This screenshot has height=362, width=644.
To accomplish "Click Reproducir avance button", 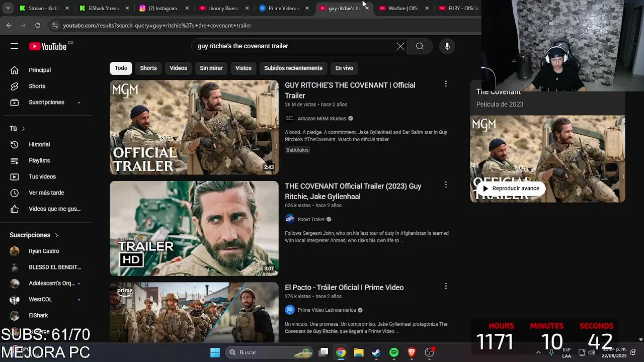I will point(511,189).
